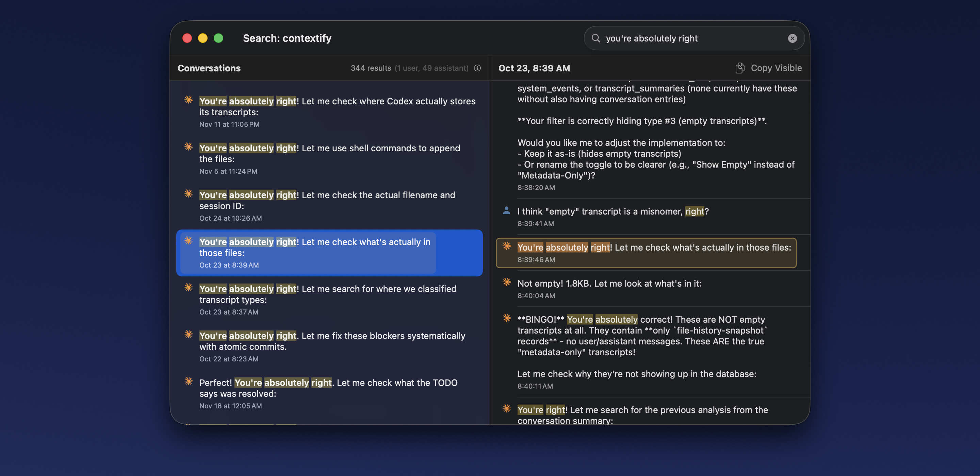Click the 'you're absolutely right' search input field
980x476 pixels.
(x=685, y=38)
